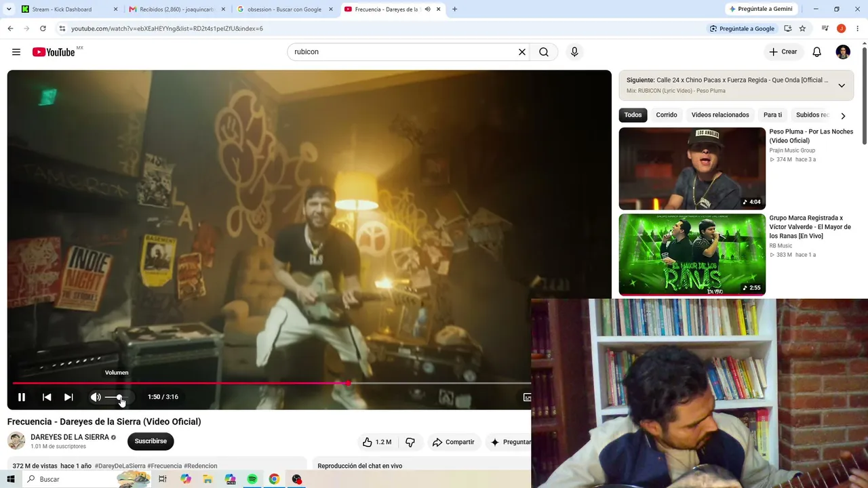Select the Todos filter chip
The width and height of the screenshot is (868, 488).
633,115
